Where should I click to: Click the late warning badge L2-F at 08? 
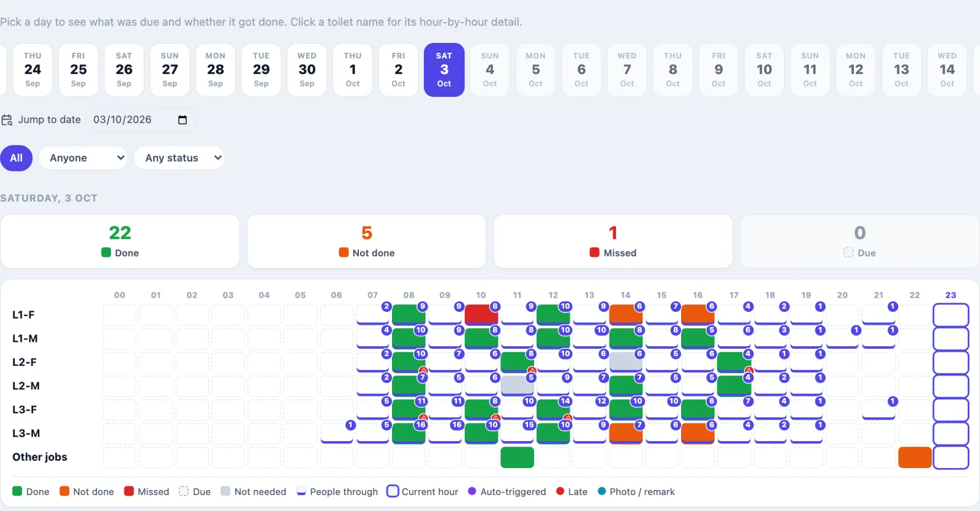point(423,371)
